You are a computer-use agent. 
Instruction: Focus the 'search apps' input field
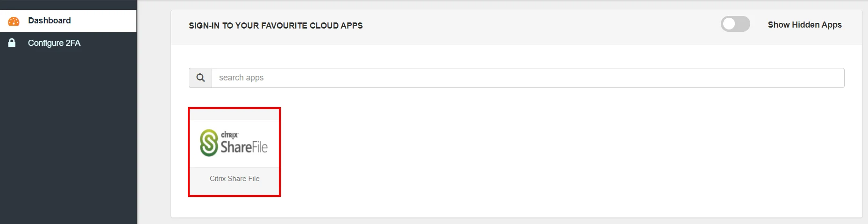(528, 78)
